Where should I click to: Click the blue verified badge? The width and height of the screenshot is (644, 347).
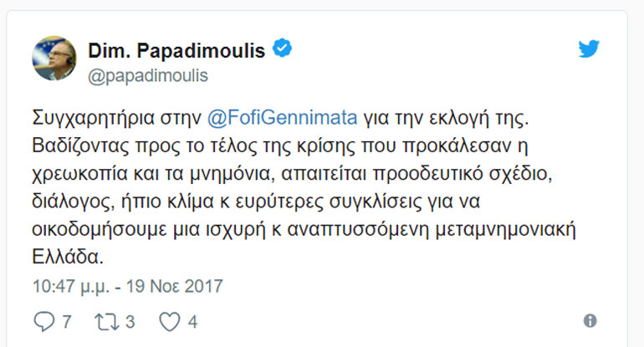tap(284, 49)
